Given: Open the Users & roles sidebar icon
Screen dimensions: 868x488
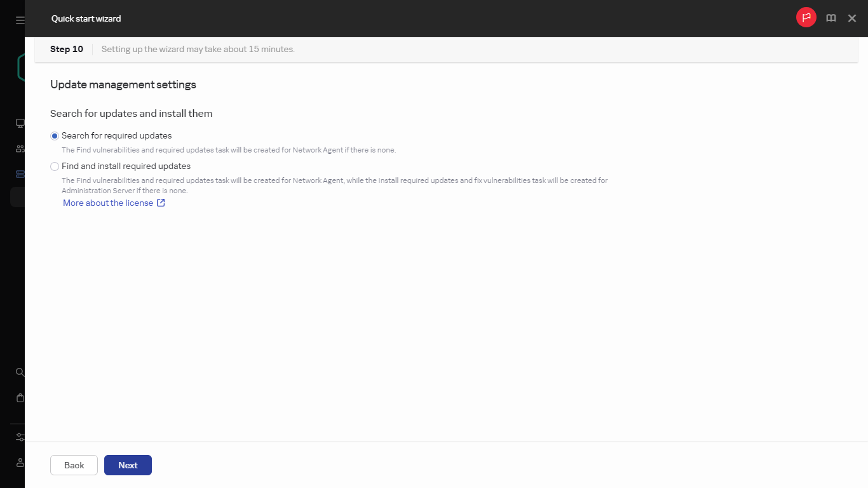Looking at the screenshot, I should tap(19, 148).
